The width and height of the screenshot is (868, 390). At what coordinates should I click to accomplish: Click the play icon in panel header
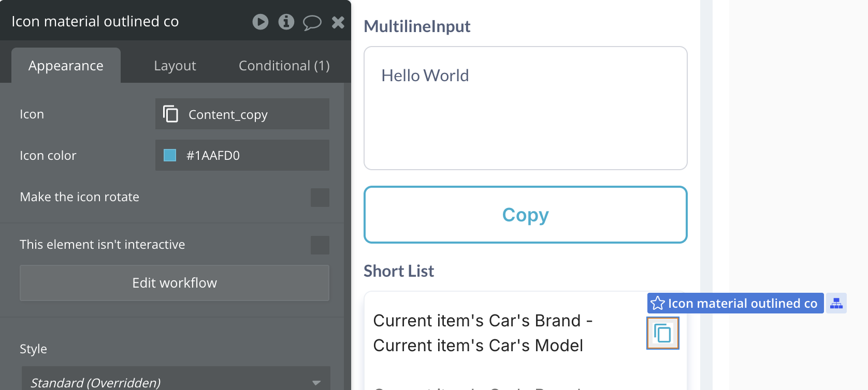click(261, 22)
